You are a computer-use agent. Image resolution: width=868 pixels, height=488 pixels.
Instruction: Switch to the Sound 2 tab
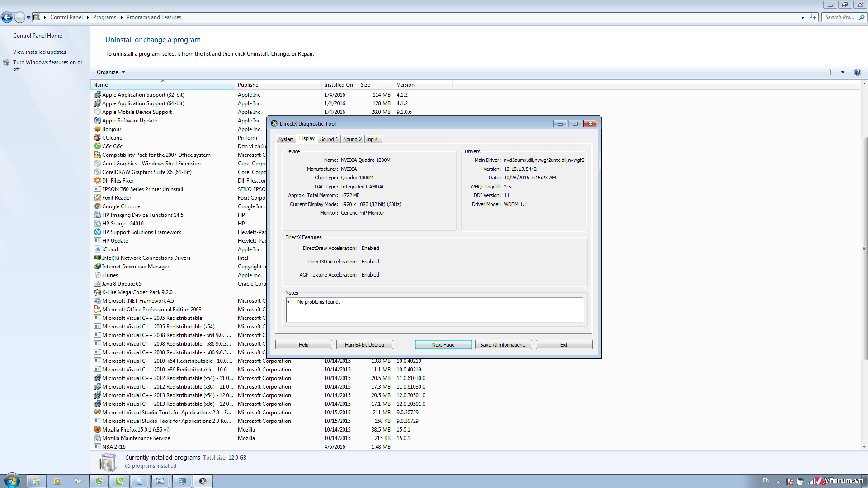click(353, 139)
